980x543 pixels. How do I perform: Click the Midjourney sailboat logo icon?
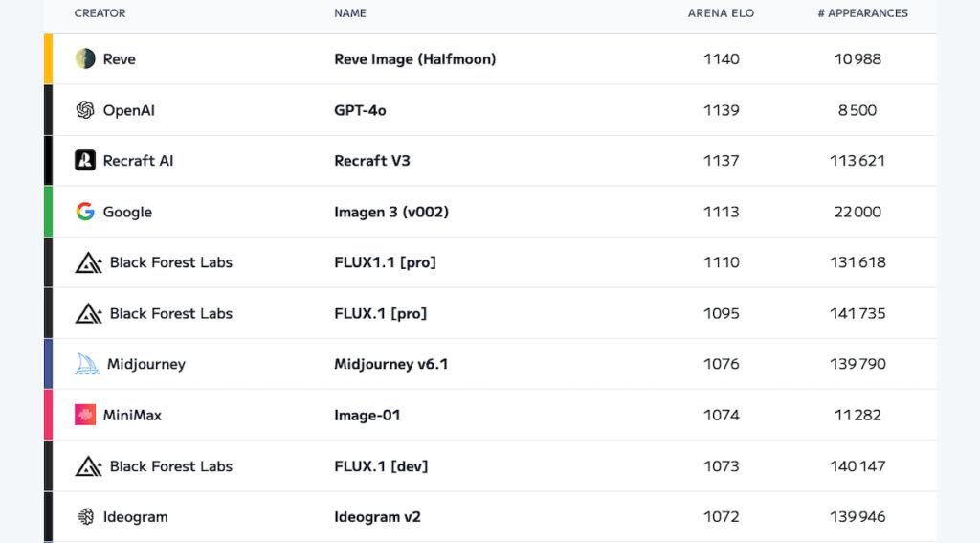click(x=87, y=364)
